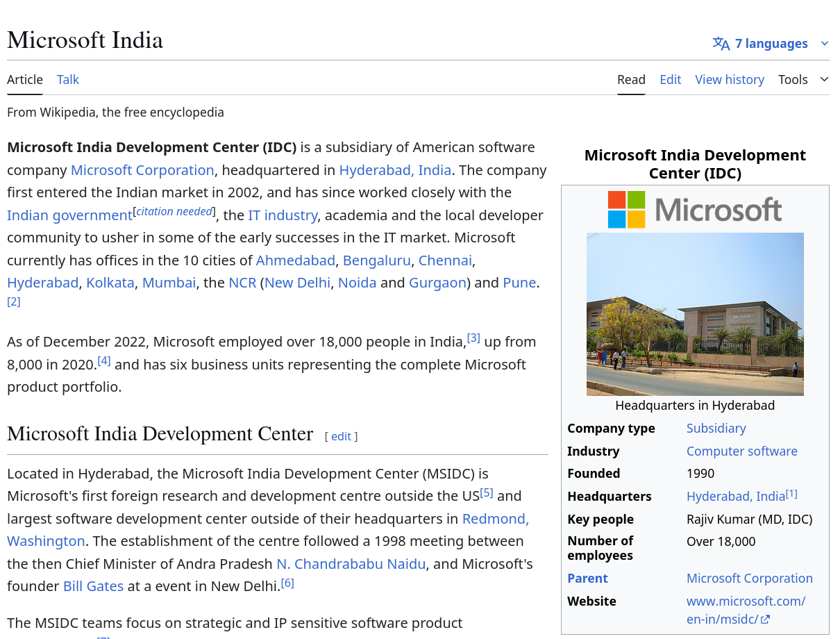Image resolution: width=840 pixels, height=639 pixels.
Task: Open the Noida link
Action: point(357,283)
